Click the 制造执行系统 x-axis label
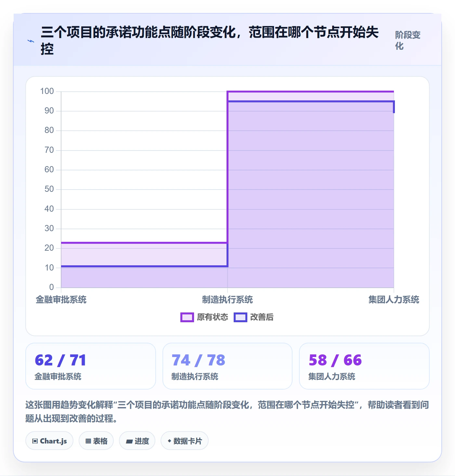455x476 pixels. point(227,300)
